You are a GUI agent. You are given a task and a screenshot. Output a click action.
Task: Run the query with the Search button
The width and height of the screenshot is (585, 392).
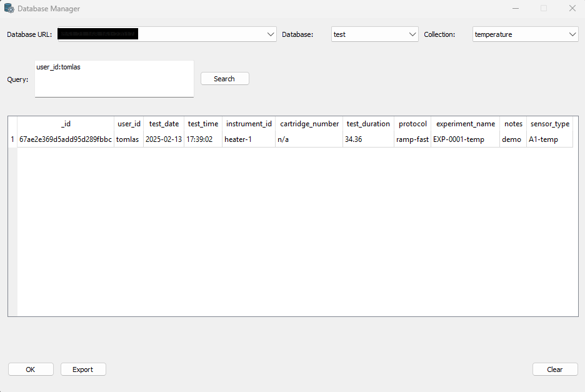coord(224,78)
